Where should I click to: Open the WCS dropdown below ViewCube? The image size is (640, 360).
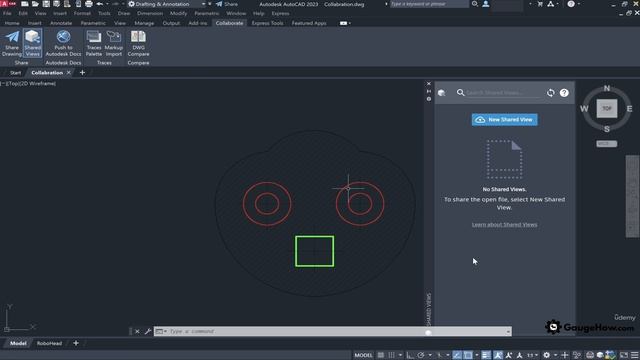[x=607, y=144]
